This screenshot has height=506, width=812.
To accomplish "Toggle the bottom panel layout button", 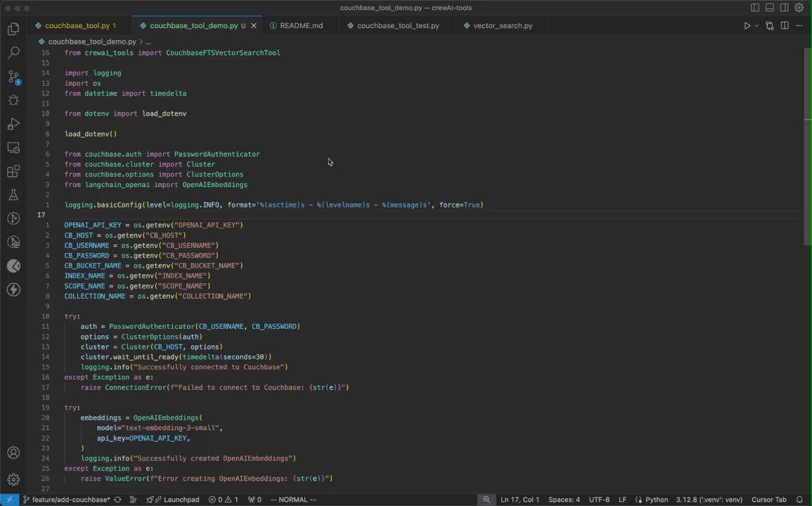I will point(769,8).
